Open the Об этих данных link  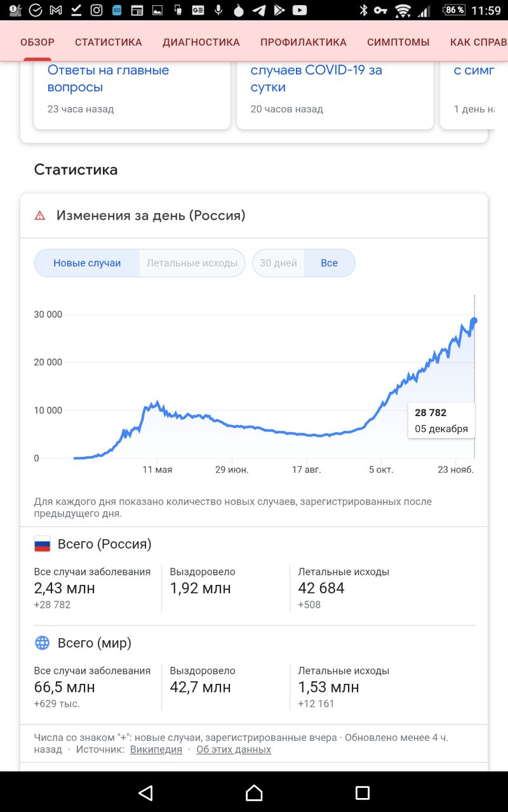coord(234,749)
